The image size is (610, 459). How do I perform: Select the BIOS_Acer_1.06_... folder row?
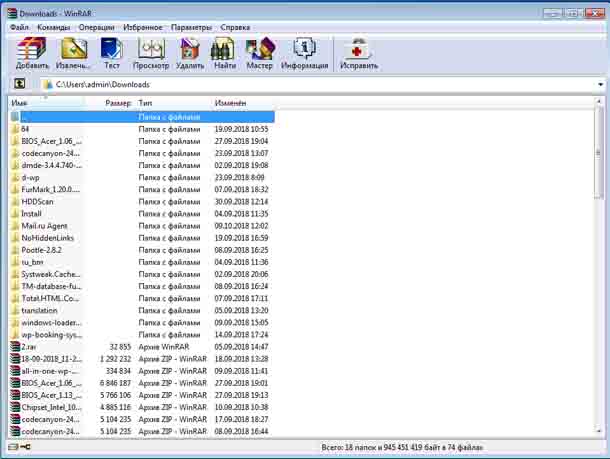[142, 141]
